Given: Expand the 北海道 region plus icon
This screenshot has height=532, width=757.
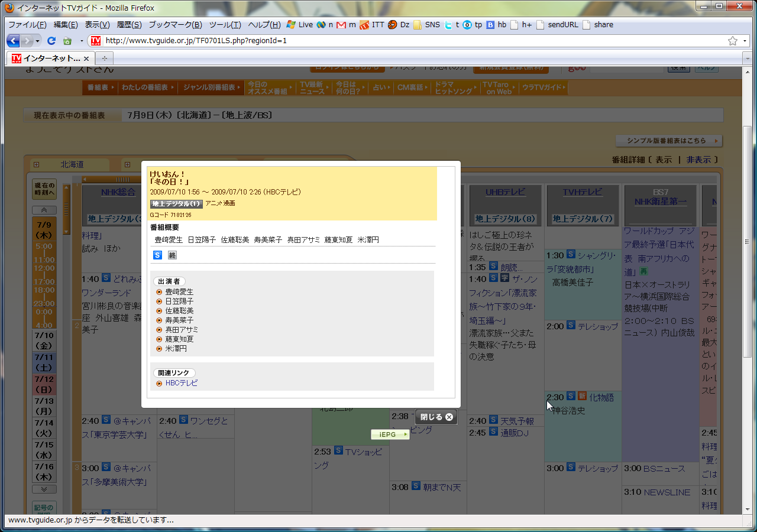Looking at the screenshot, I should [36, 165].
